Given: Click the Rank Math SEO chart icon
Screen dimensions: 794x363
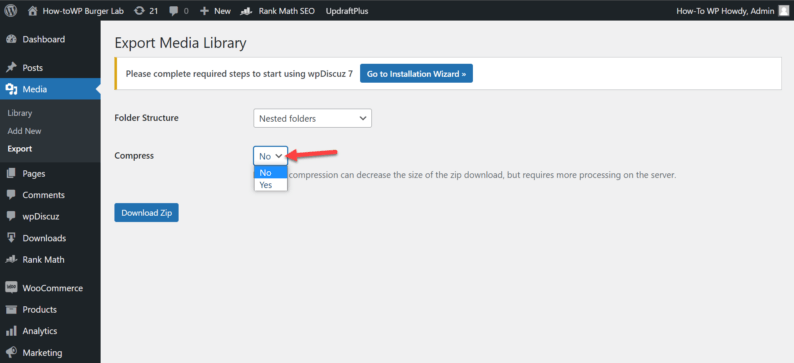Looking at the screenshot, I should click(247, 11).
